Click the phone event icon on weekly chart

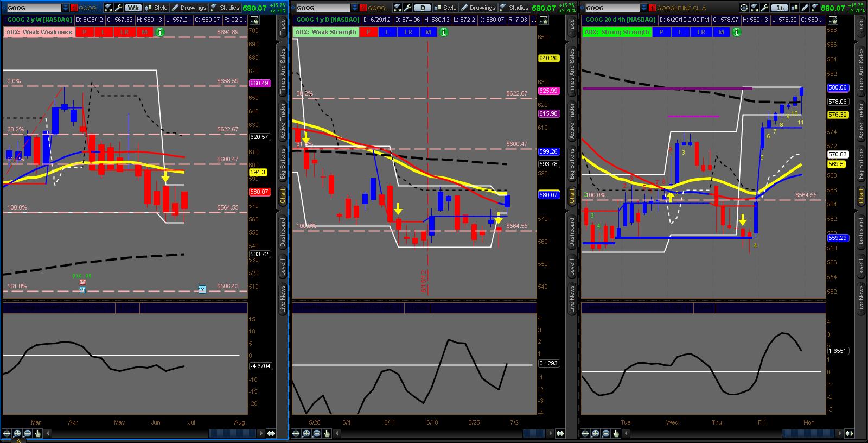coord(82,282)
